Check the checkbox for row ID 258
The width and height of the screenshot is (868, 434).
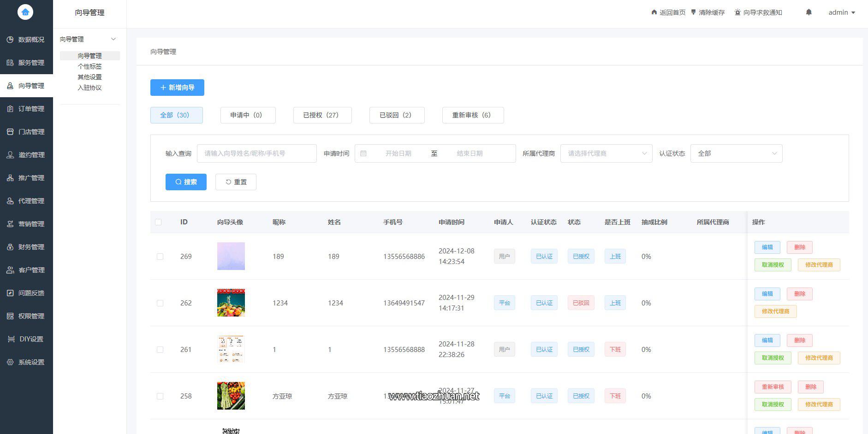coord(160,396)
